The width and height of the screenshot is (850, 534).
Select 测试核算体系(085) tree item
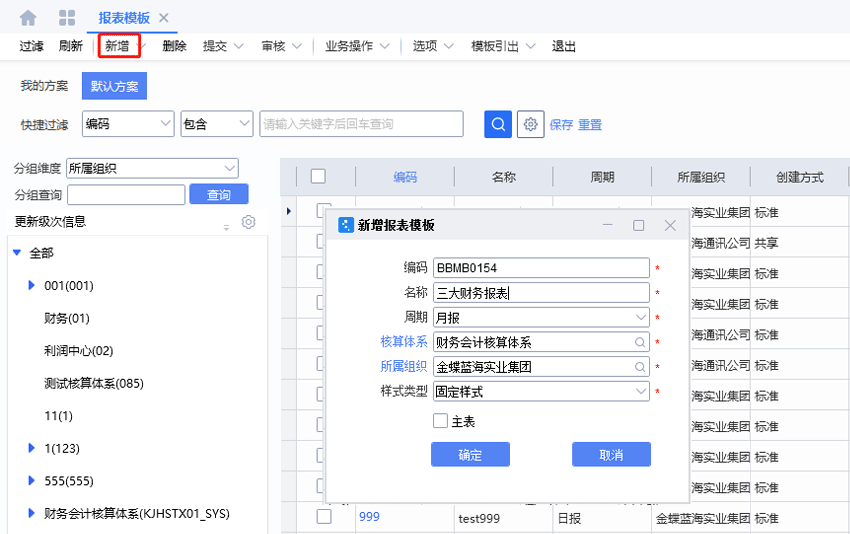[94, 383]
